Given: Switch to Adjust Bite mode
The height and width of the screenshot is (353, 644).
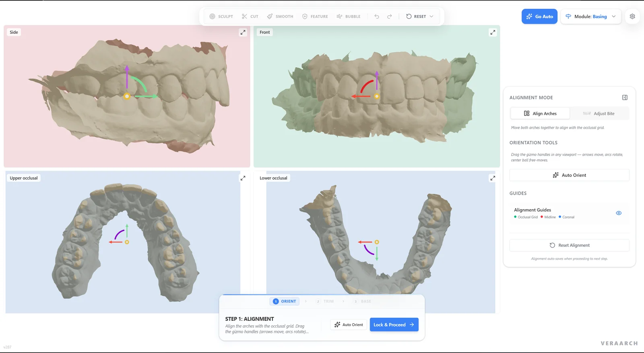Looking at the screenshot, I should pyautogui.click(x=599, y=113).
